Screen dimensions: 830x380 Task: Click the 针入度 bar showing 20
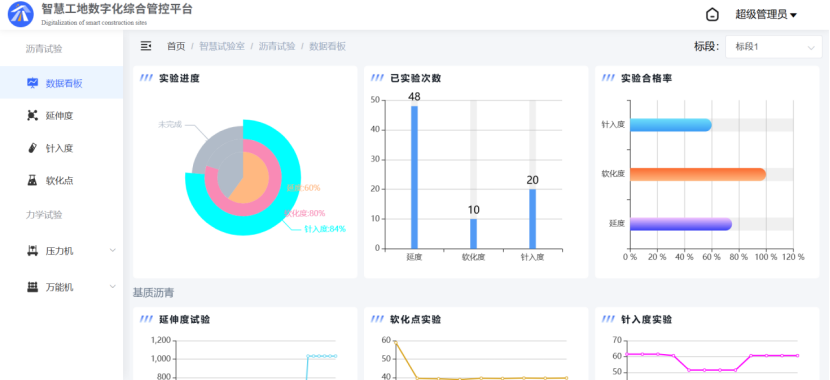pos(533,219)
